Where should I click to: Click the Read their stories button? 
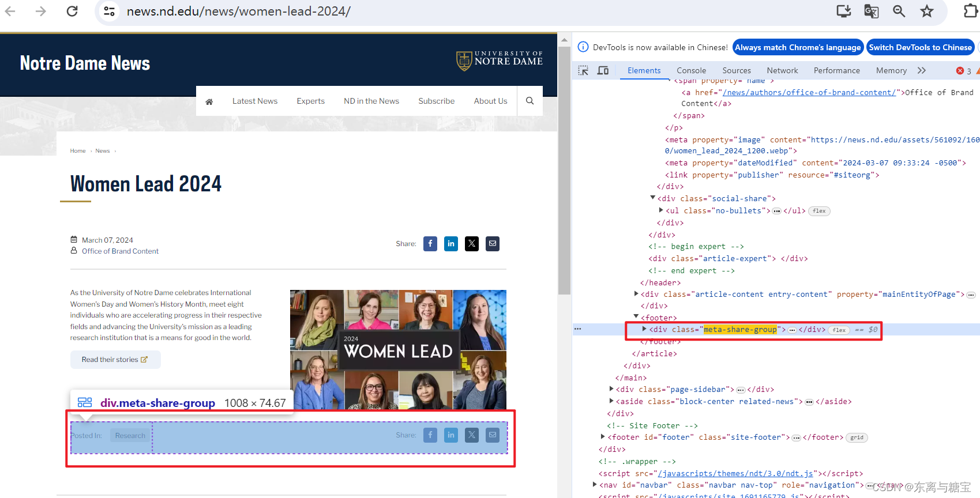pyautogui.click(x=115, y=360)
